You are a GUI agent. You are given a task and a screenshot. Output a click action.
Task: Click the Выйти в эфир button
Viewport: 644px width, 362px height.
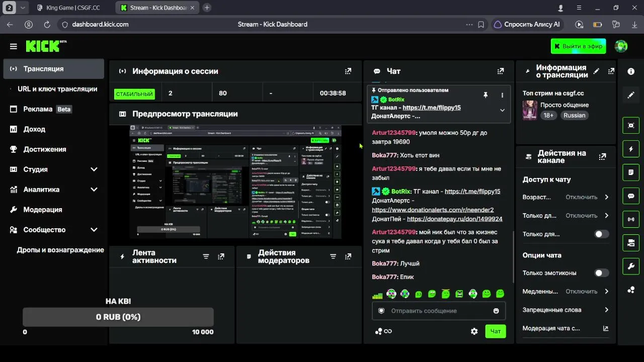[578, 46]
